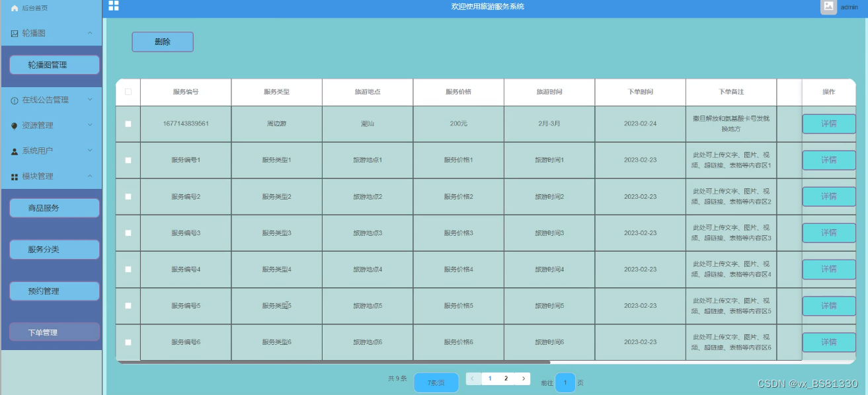Open the 商品服务 menu item
The image size is (868, 395).
pyautogui.click(x=54, y=208)
